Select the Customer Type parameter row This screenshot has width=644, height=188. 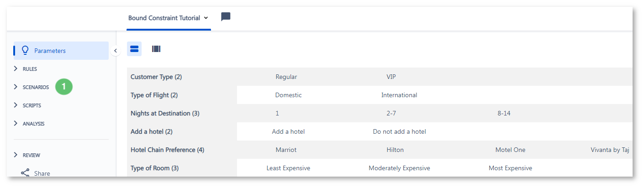pyautogui.click(x=380, y=77)
